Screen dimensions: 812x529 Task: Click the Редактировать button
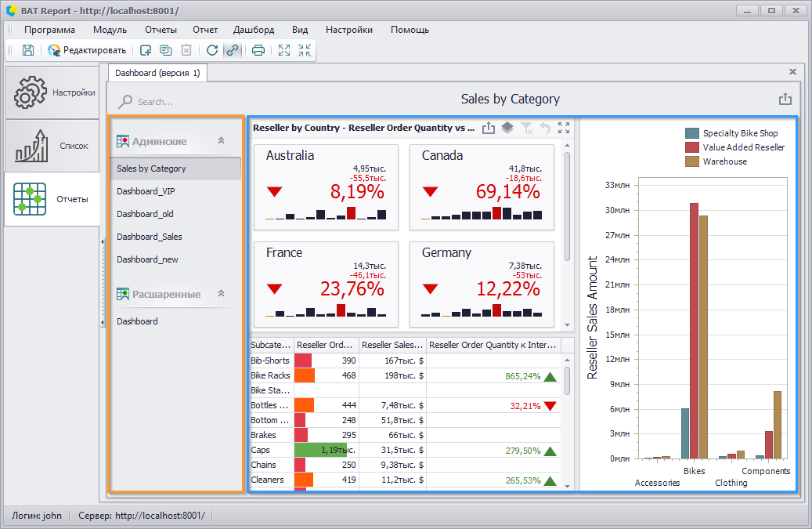point(87,49)
